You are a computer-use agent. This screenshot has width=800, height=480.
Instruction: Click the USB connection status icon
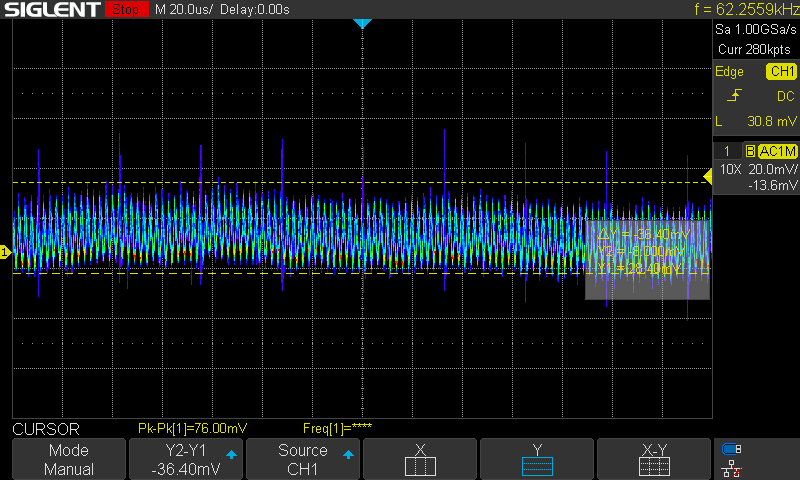tap(731, 449)
